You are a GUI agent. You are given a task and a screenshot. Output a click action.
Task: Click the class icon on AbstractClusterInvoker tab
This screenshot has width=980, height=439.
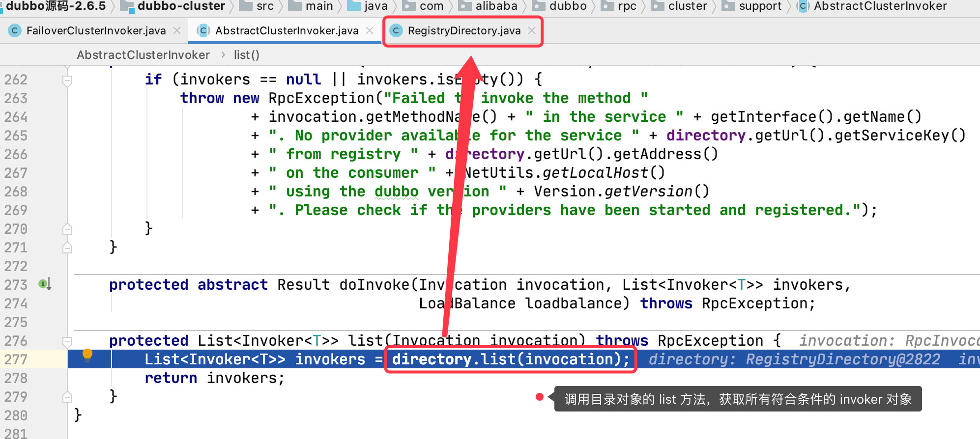pos(203,30)
